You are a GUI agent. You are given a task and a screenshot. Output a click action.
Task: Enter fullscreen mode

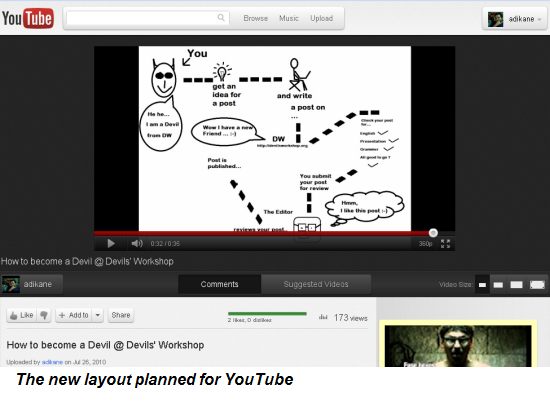(x=445, y=243)
